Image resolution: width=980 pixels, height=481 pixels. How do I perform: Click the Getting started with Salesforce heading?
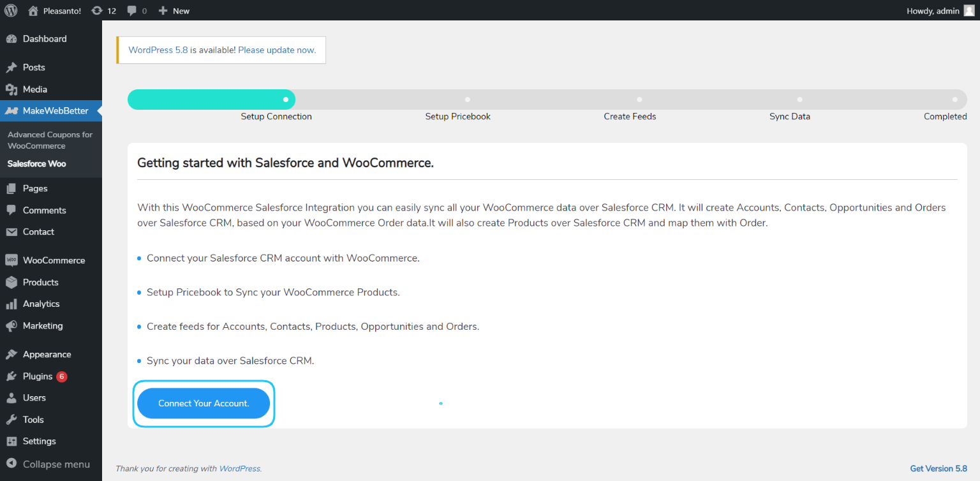click(285, 163)
